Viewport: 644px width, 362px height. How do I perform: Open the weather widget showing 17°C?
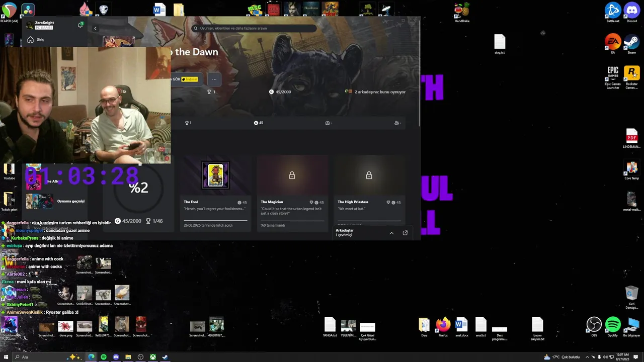tap(561, 357)
